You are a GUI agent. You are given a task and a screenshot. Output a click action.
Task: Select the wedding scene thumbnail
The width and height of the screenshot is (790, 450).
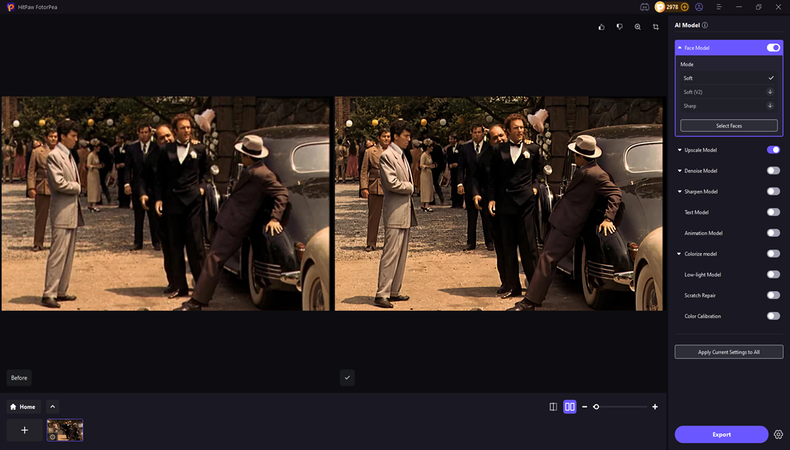pos(65,430)
